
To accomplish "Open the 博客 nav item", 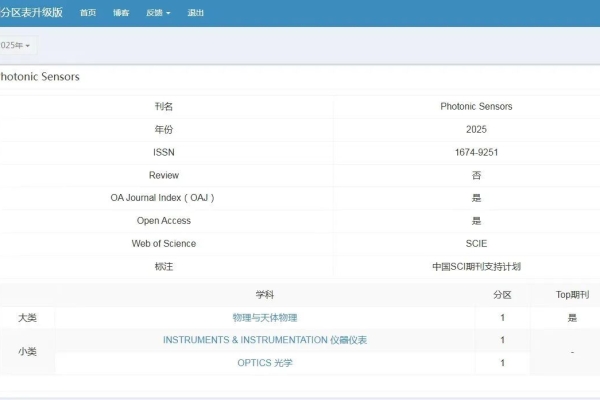I will click(121, 13).
